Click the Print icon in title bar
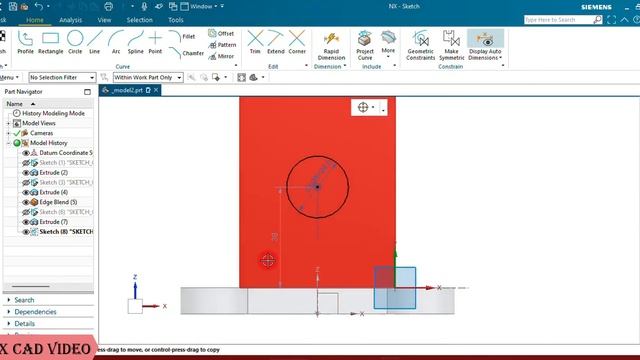This screenshot has height=360, width=640. pyautogui.click(x=109, y=6)
